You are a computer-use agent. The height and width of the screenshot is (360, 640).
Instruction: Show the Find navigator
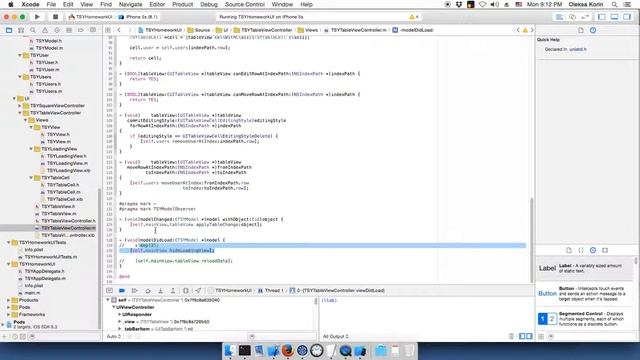pos(33,30)
